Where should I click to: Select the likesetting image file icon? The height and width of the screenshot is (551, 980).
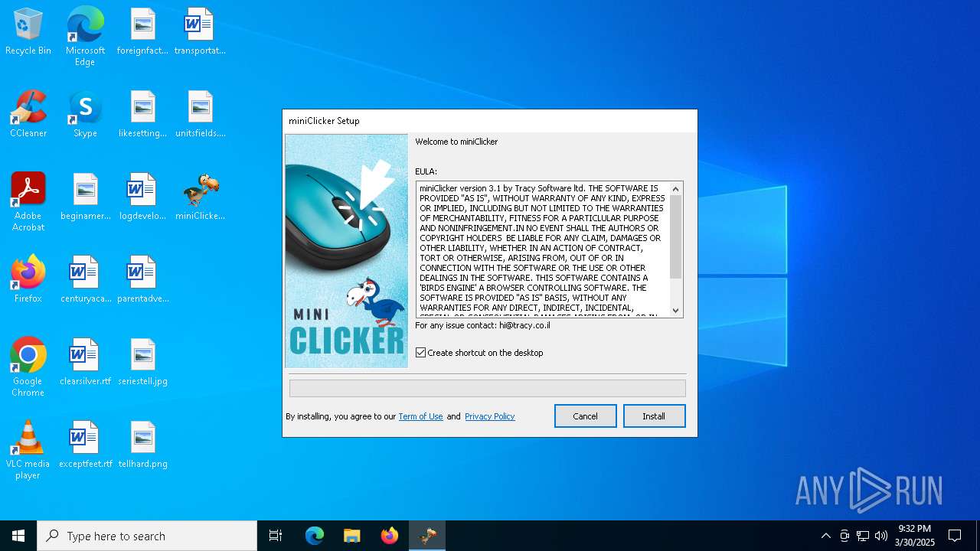tap(142, 115)
